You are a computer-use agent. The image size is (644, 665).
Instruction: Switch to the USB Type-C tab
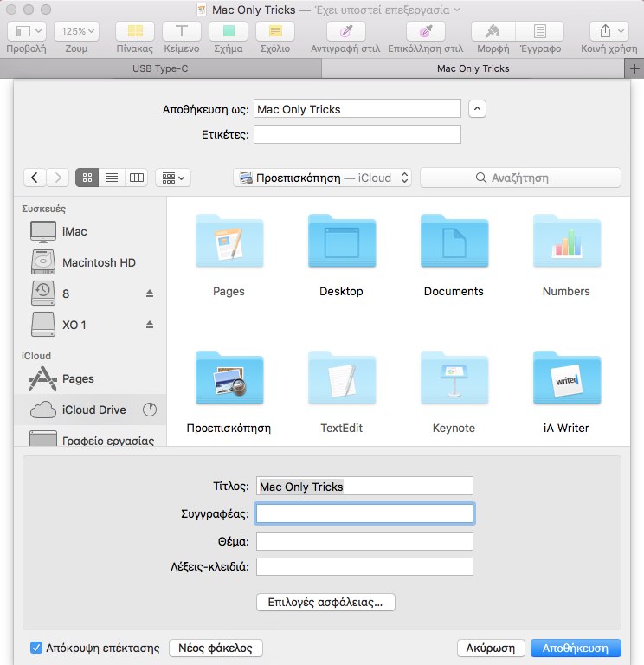pyautogui.click(x=160, y=68)
